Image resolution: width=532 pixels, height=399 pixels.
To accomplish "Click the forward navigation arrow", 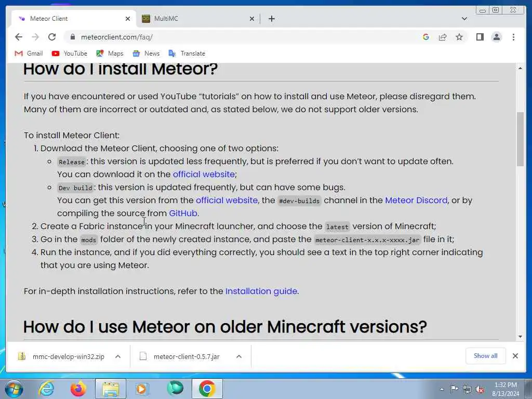I will [x=35, y=37].
